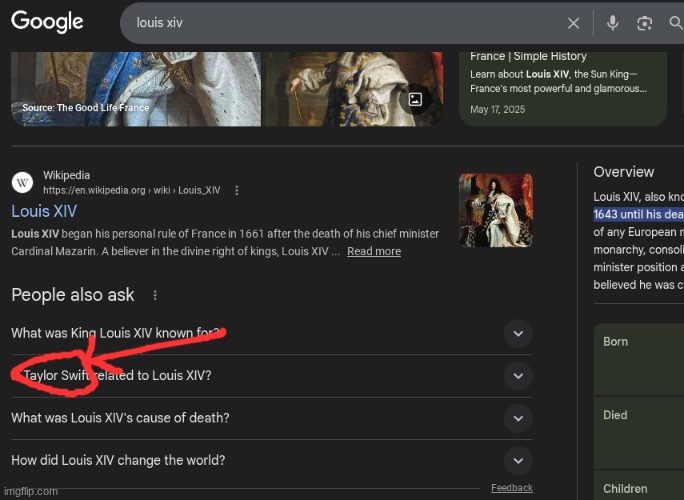Open Google Lens image search
Viewport: 684px width, 500px height.
tap(644, 23)
